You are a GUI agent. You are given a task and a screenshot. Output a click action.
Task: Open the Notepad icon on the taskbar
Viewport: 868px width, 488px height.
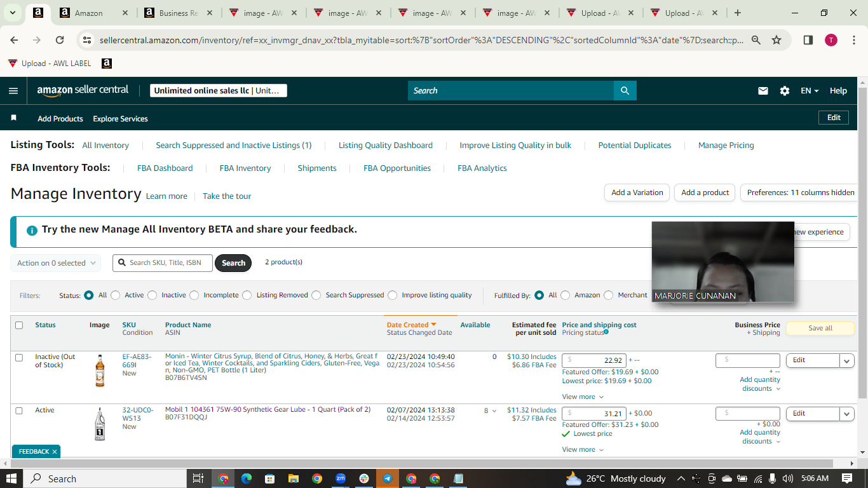click(x=458, y=478)
